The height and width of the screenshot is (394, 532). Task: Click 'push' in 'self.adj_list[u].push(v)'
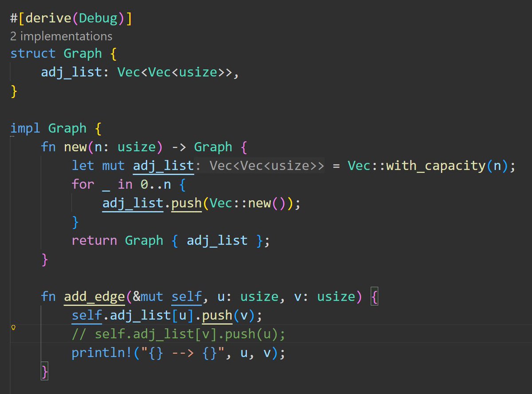pyautogui.click(x=217, y=316)
